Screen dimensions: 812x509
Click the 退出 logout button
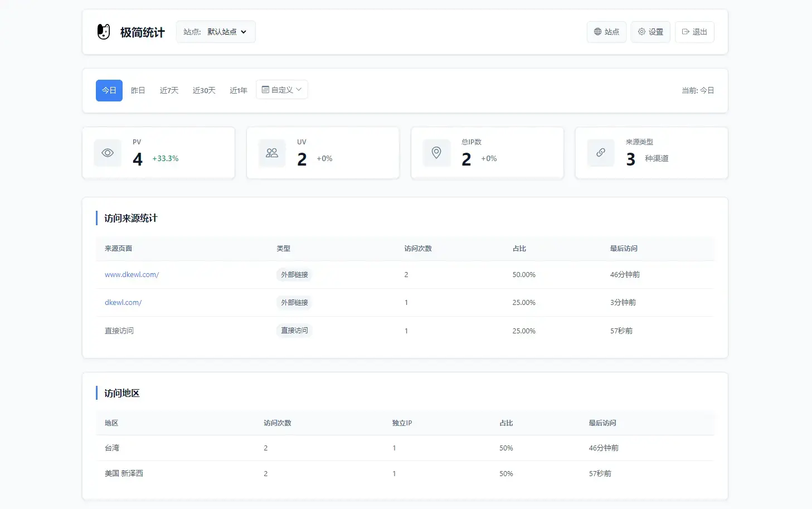694,32
